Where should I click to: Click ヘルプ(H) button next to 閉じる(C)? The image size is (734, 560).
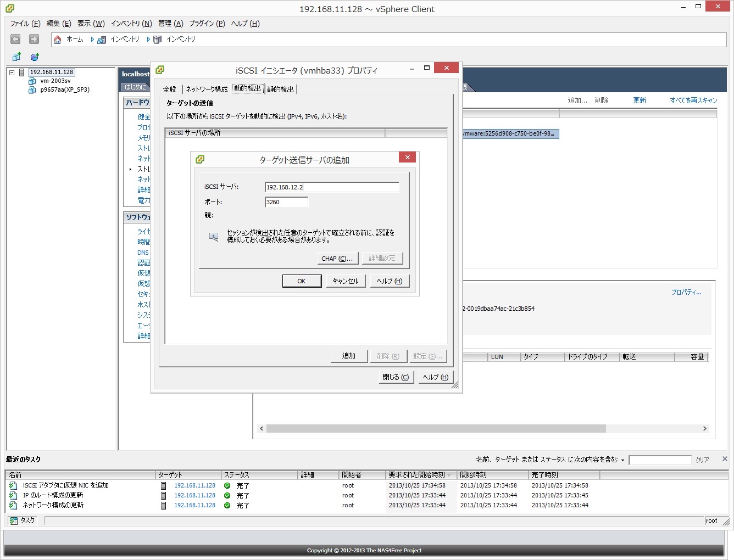435,377
